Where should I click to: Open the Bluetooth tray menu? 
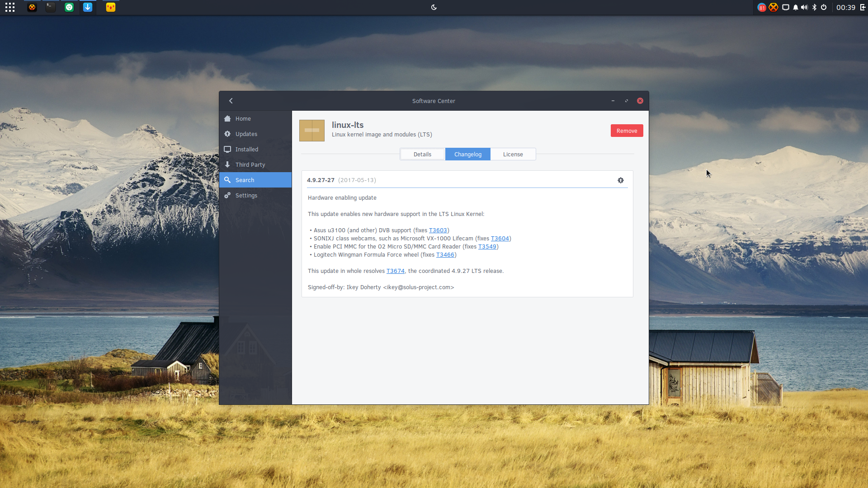click(814, 7)
